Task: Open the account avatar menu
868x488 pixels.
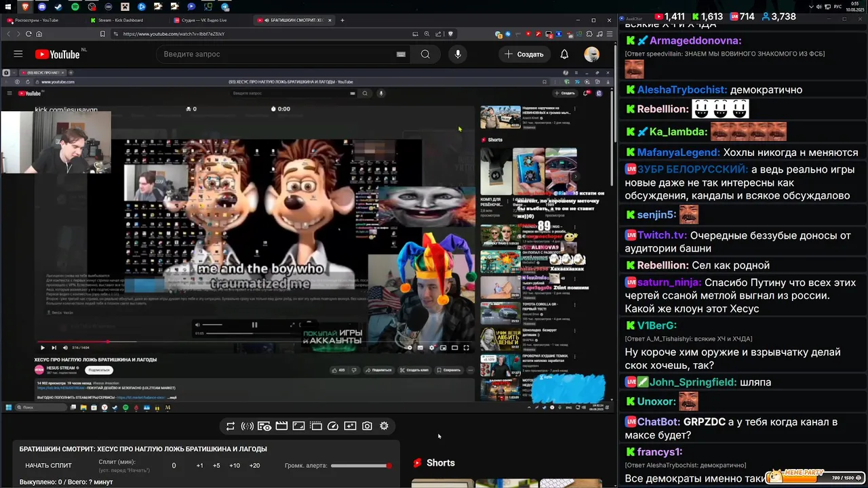Action: point(592,54)
